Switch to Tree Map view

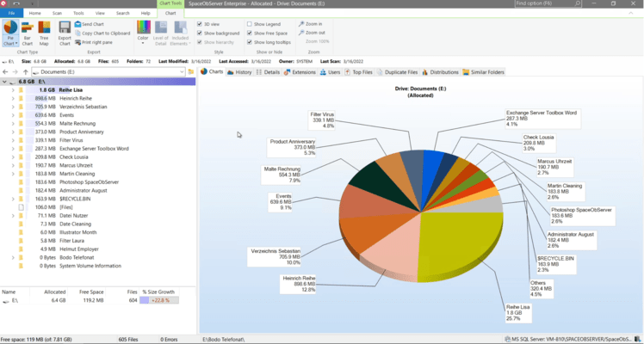[45, 34]
